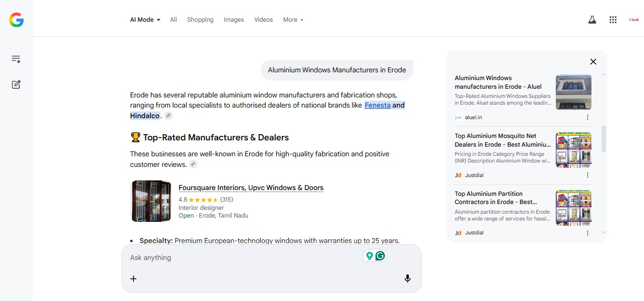
Task: Click the Grammarly lightbulb suggestion icon
Action: pyautogui.click(x=370, y=256)
